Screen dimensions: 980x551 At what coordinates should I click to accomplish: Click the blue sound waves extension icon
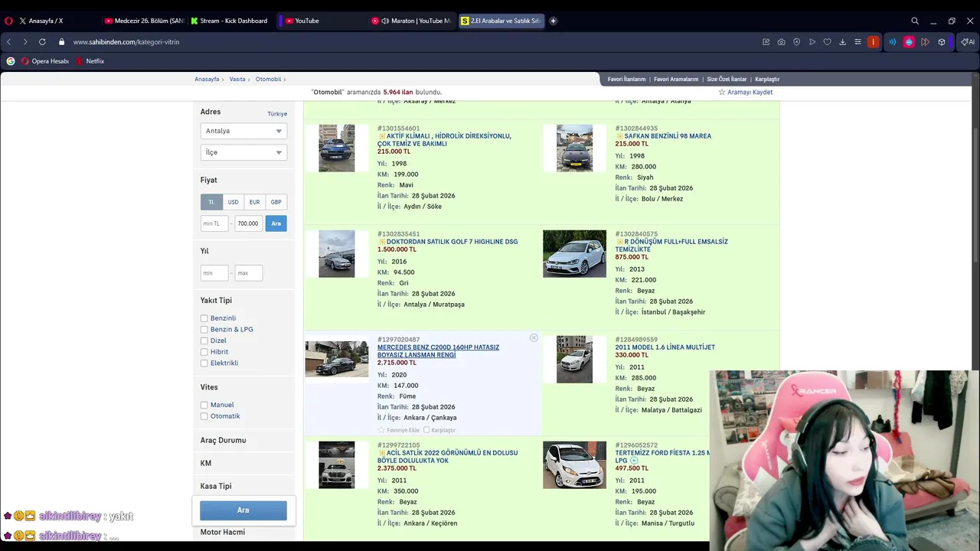pyautogui.click(x=892, y=42)
